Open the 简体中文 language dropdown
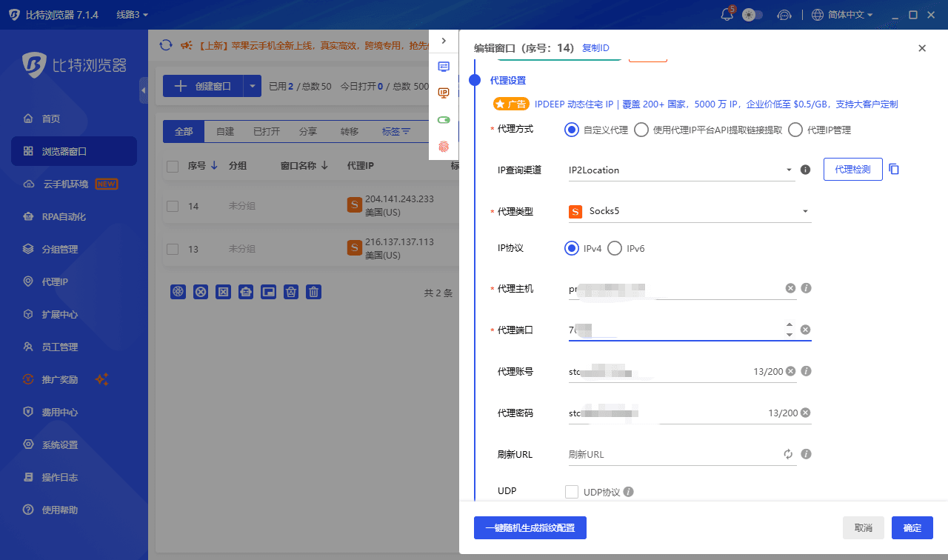 [843, 15]
